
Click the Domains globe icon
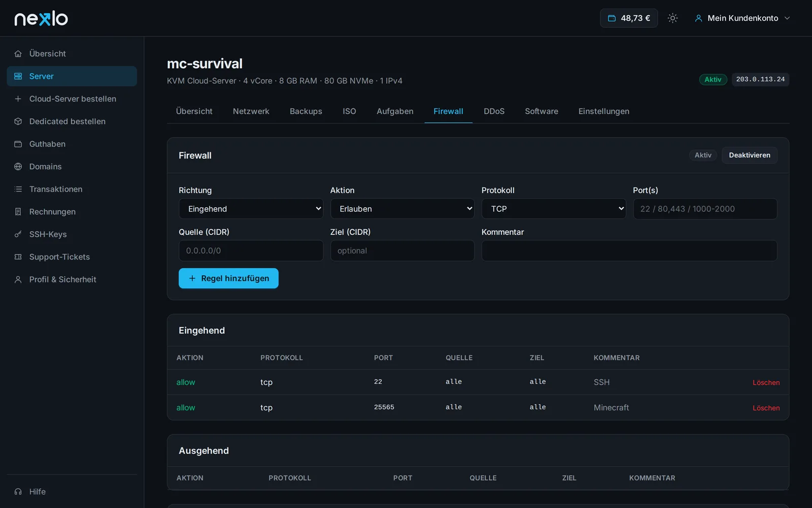click(x=18, y=167)
